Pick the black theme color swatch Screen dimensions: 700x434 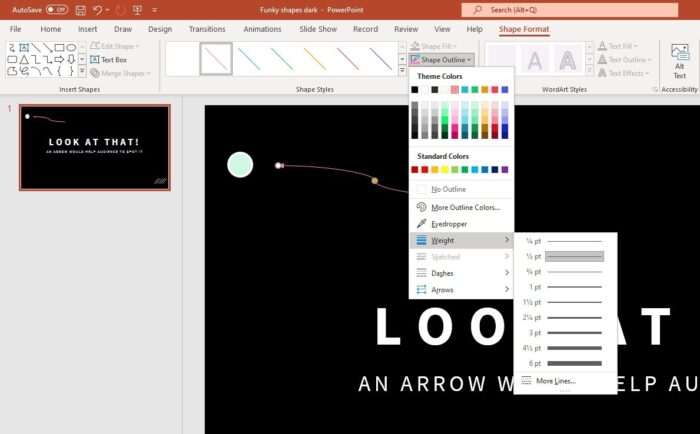[x=415, y=90]
